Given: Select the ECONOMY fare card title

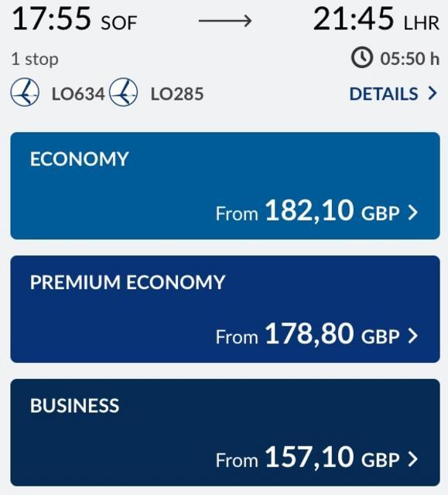Looking at the screenshot, I should pyautogui.click(x=79, y=159).
